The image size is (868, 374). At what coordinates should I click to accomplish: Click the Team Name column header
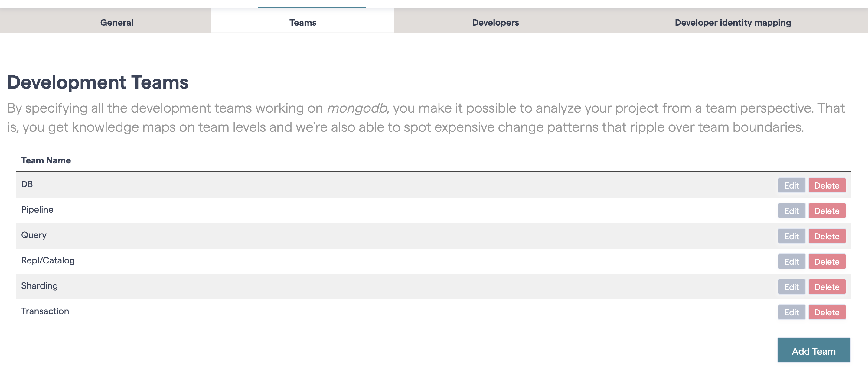pos(46,160)
